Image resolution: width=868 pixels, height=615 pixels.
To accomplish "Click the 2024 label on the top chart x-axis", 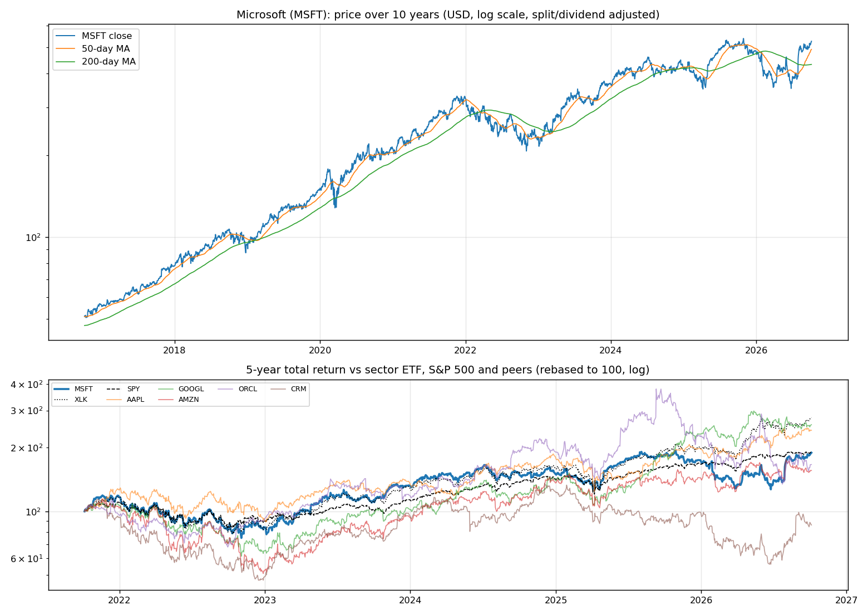I will (x=611, y=350).
